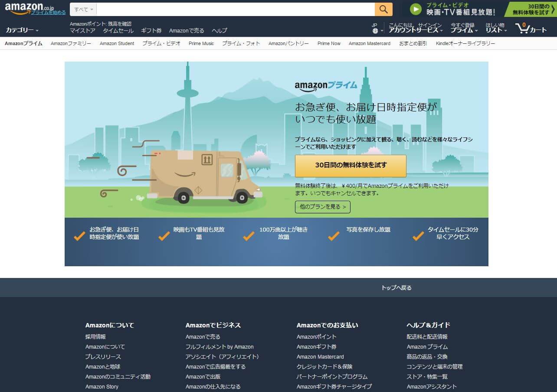Click the お急ぎ便、お届け日時指定便が使い放題 benefit text
This screenshot has height=392, width=557.
click(114, 233)
